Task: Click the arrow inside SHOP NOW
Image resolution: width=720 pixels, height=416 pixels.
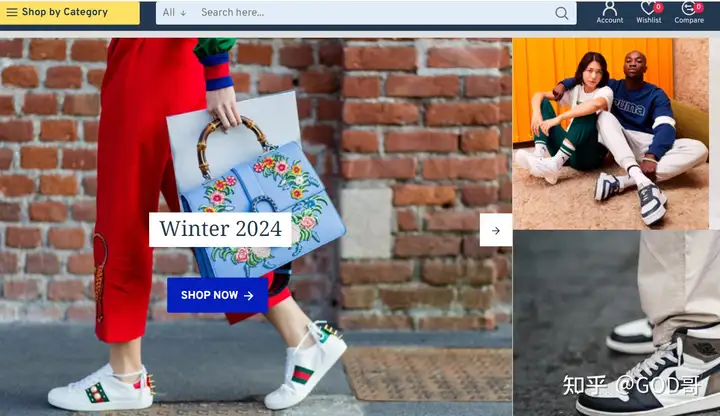Action: pos(248,296)
